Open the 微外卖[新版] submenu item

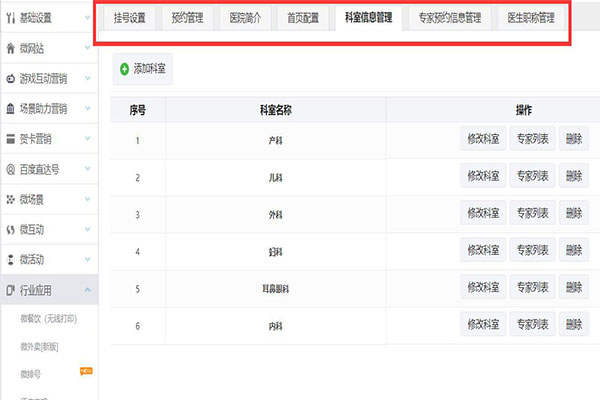tap(39, 346)
